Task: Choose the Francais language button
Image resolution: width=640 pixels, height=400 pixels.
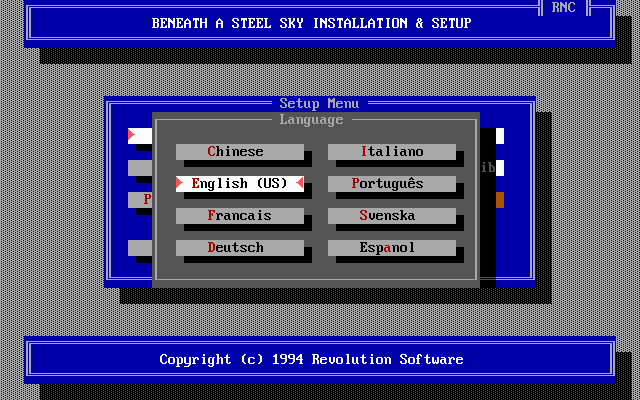Action: (x=240, y=216)
